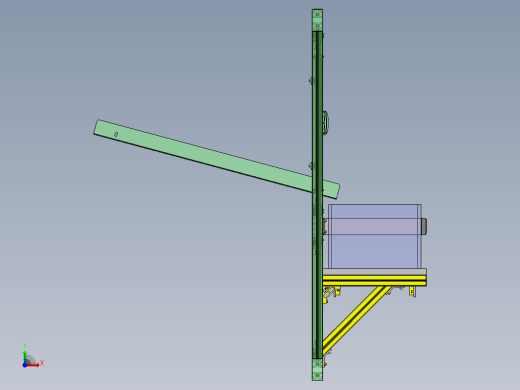Select the dark grey end cap beside the box

pyautogui.click(x=424, y=226)
